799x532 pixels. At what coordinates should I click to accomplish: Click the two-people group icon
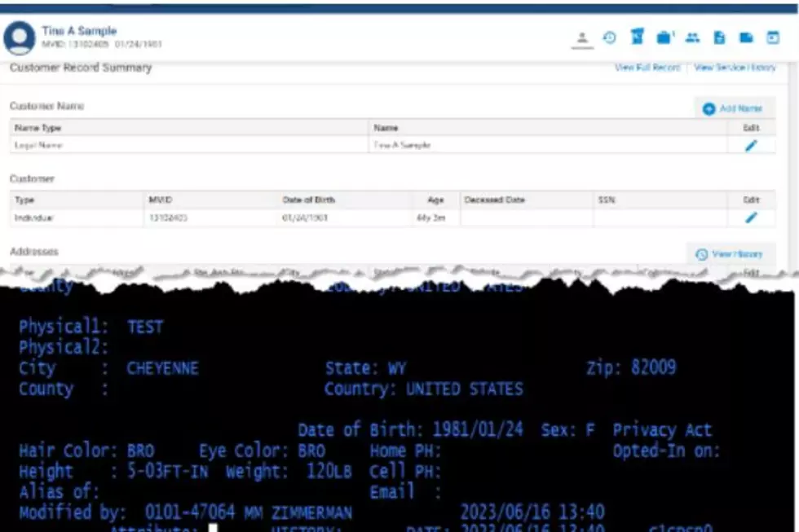(x=692, y=37)
